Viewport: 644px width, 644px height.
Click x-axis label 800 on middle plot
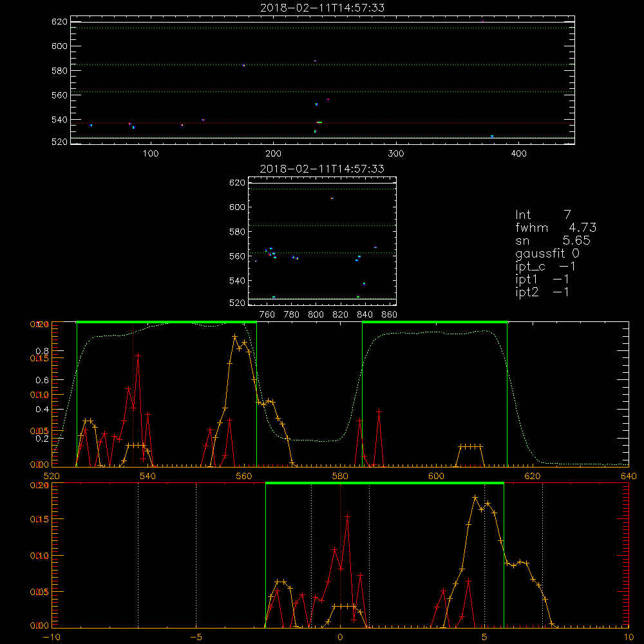coord(316,315)
